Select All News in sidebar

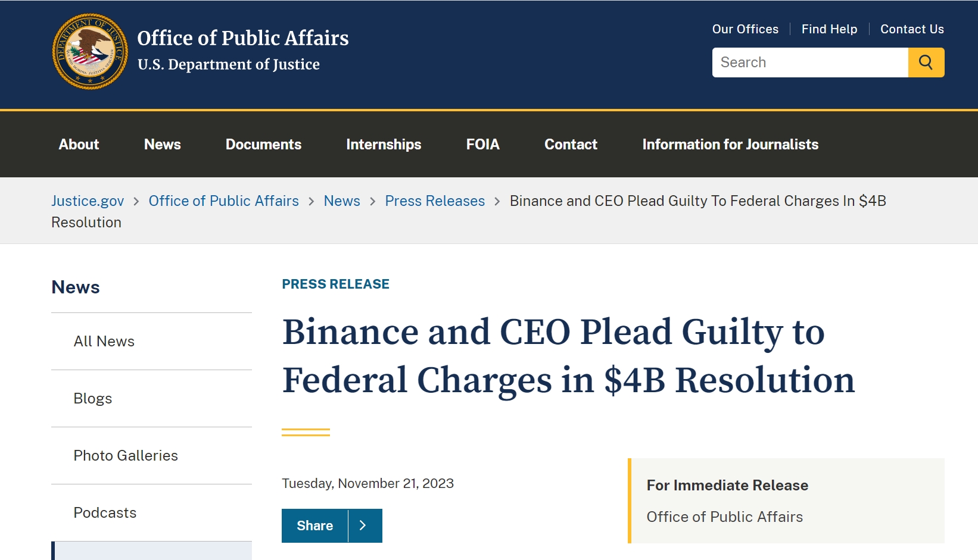tap(104, 342)
